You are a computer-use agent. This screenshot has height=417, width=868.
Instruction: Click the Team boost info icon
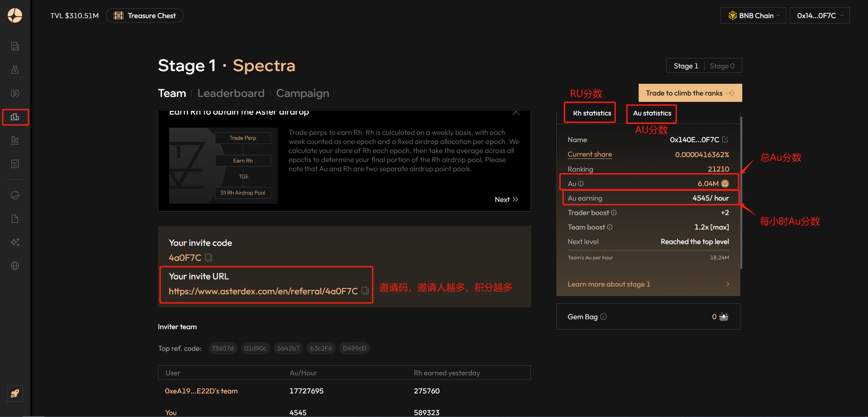click(x=610, y=227)
